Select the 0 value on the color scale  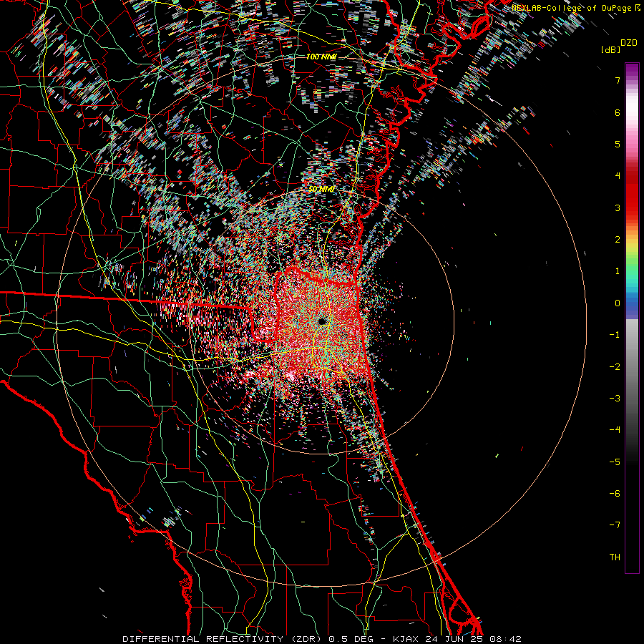tap(618, 303)
